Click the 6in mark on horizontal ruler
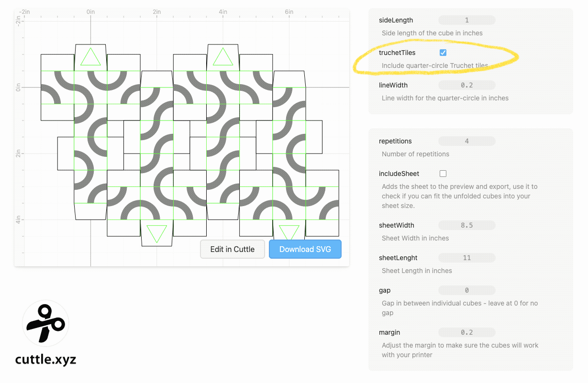Viewport: 588px width, 383px height. coord(289,11)
